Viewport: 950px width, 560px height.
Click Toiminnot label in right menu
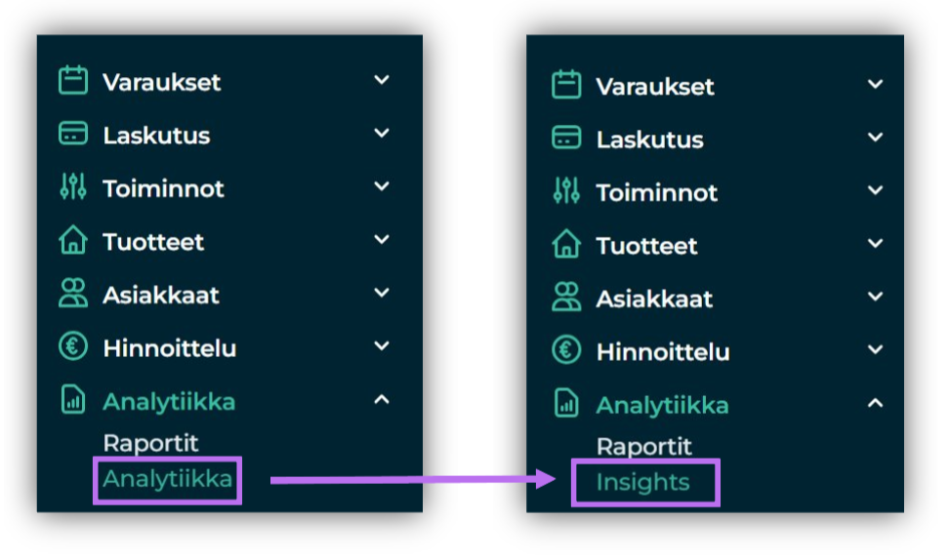click(657, 192)
